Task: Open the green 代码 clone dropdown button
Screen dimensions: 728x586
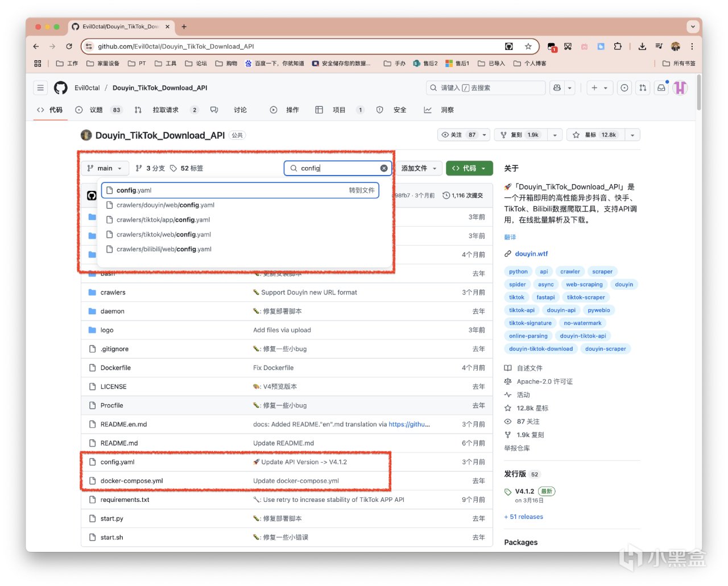Action: (x=469, y=168)
